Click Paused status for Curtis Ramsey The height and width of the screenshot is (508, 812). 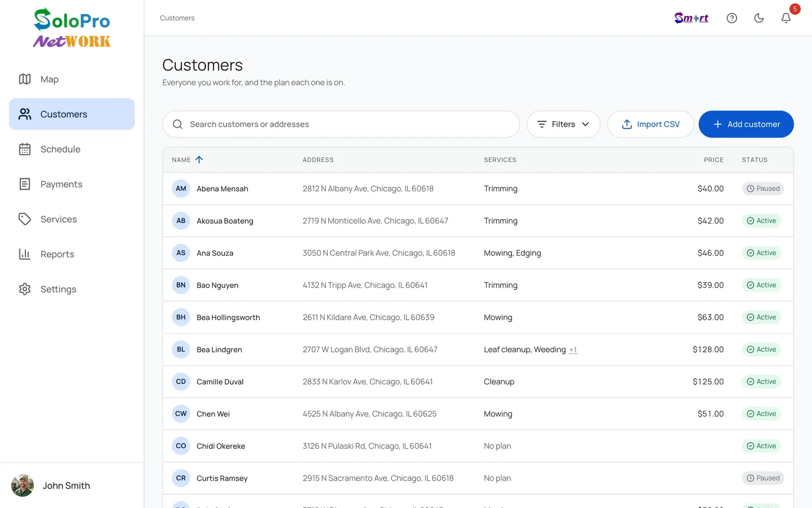(763, 478)
